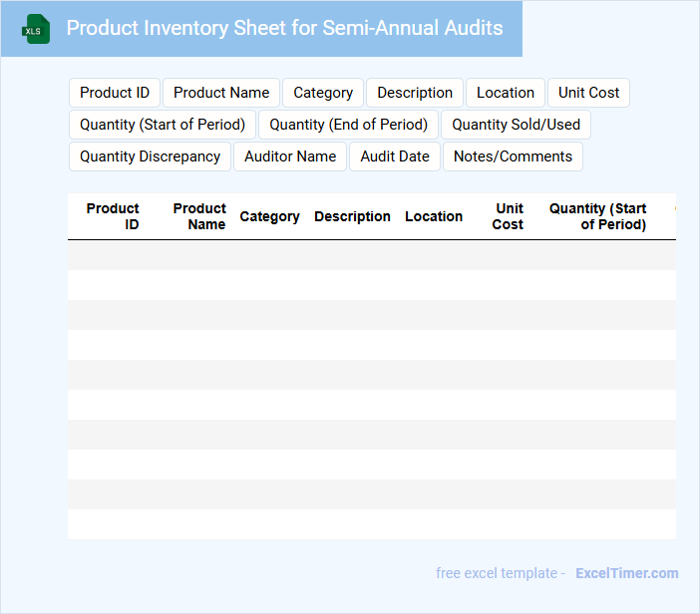Select the Notes/Comments tag
This screenshot has width=700, height=614.
[513, 156]
